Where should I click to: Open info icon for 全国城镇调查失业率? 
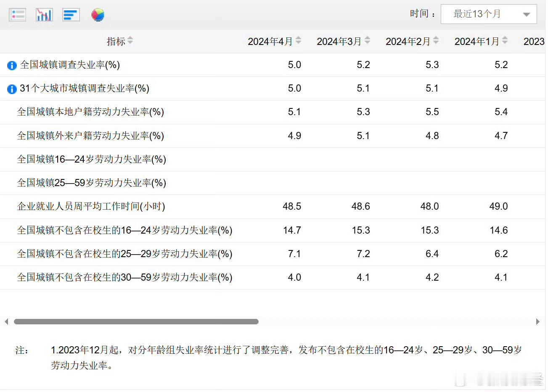[12, 65]
